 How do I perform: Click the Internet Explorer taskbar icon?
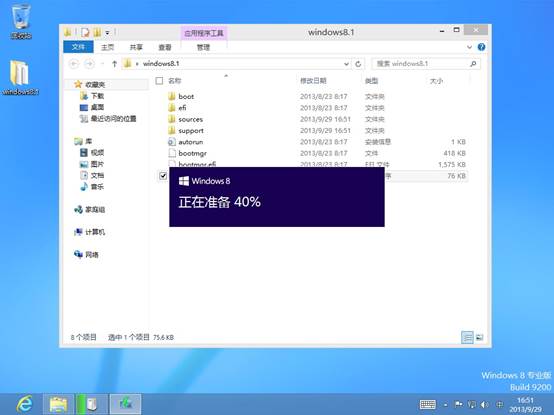(24, 404)
